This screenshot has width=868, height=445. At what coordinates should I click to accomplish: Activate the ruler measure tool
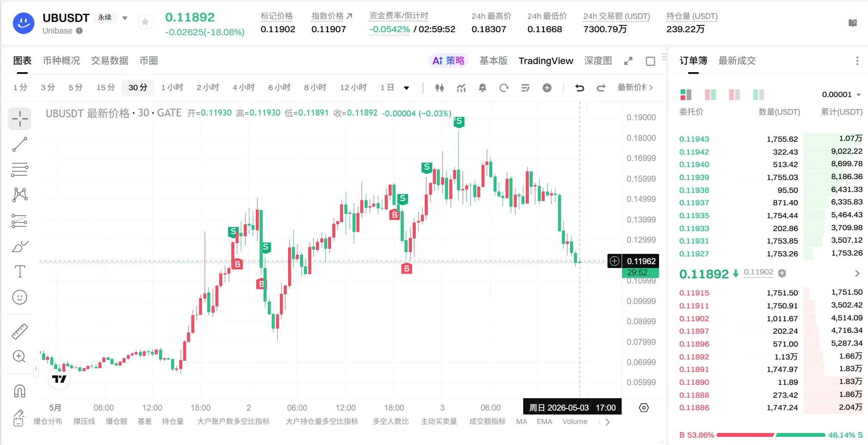(x=20, y=331)
